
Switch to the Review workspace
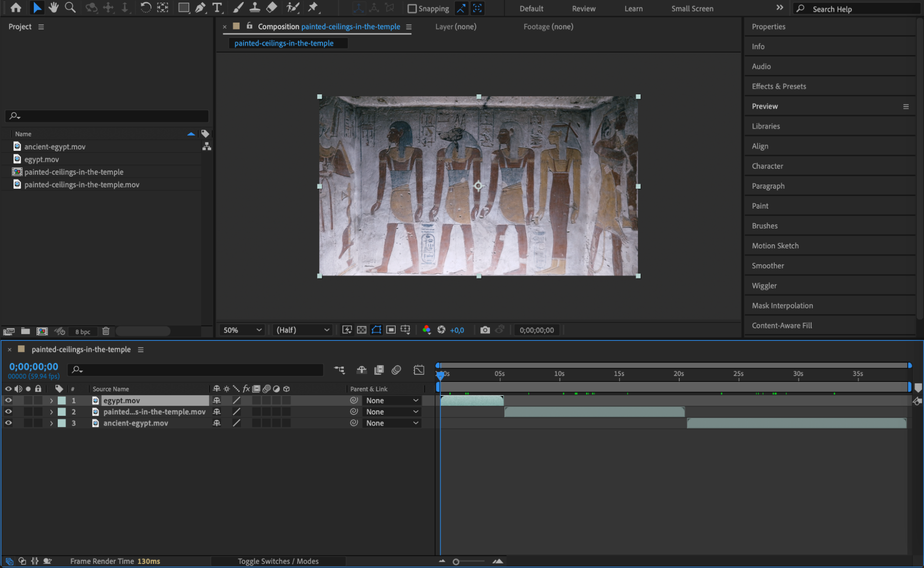point(583,8)
